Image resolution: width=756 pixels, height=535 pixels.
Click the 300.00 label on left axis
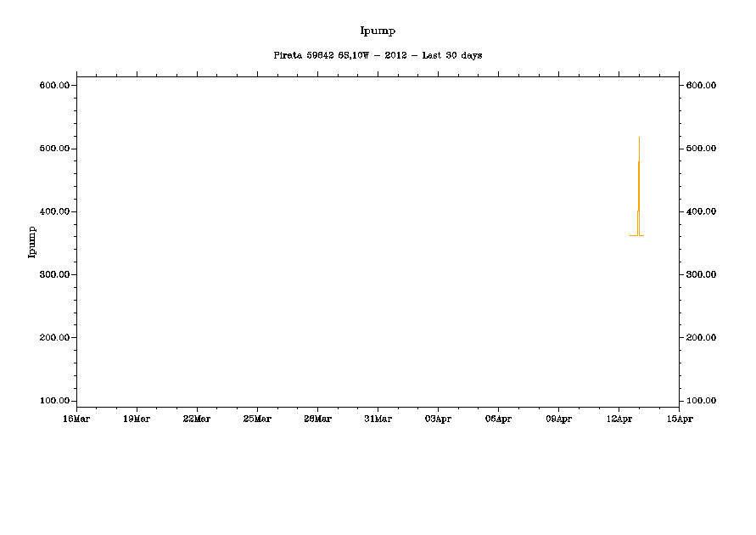coord(53,274)
